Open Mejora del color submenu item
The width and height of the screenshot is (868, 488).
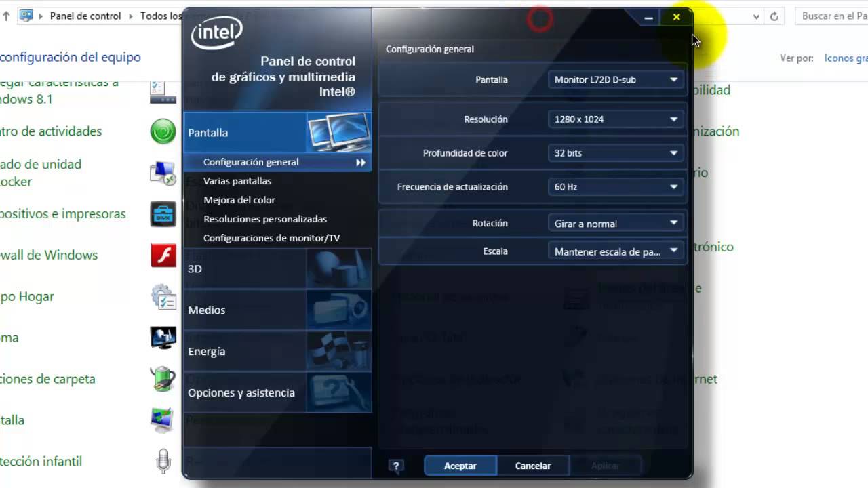coord(239,200)
